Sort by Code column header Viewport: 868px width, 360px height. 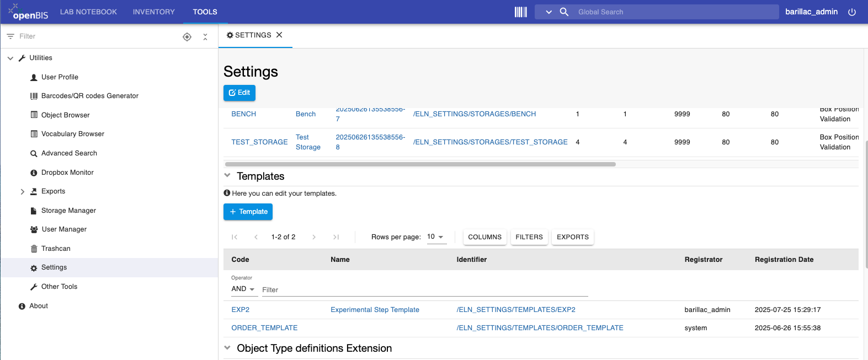[240, 260]
